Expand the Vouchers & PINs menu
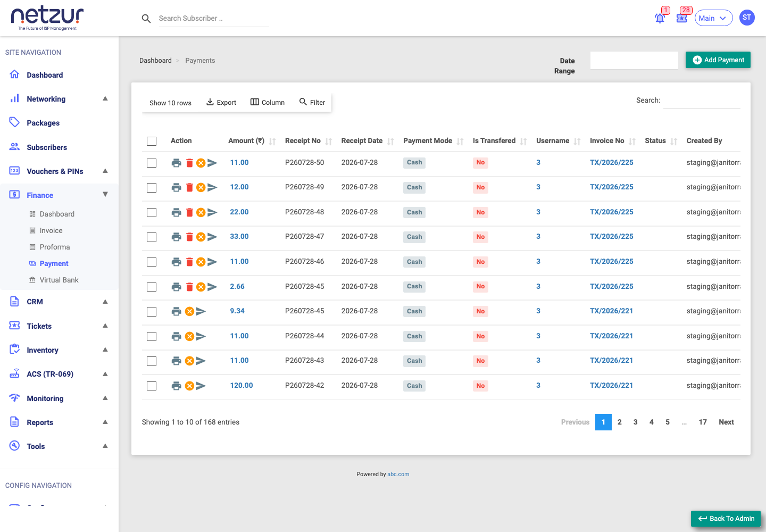This screenshot has width=766, height=532. pos(59,171)
